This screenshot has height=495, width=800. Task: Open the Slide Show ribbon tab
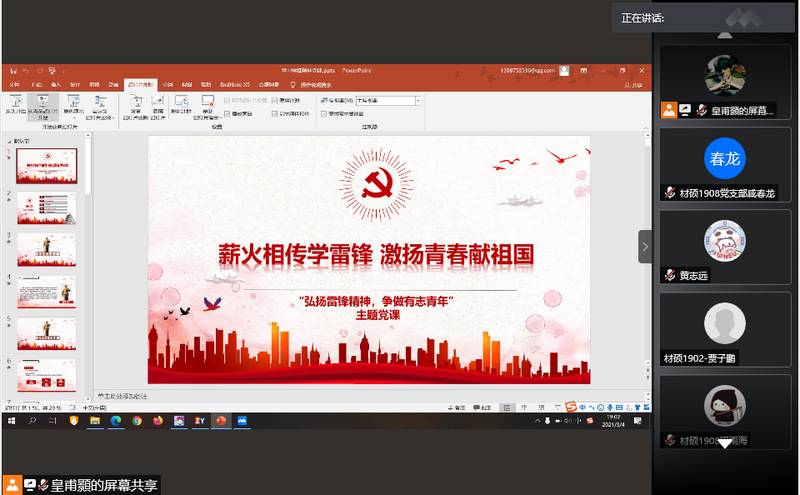139,85
